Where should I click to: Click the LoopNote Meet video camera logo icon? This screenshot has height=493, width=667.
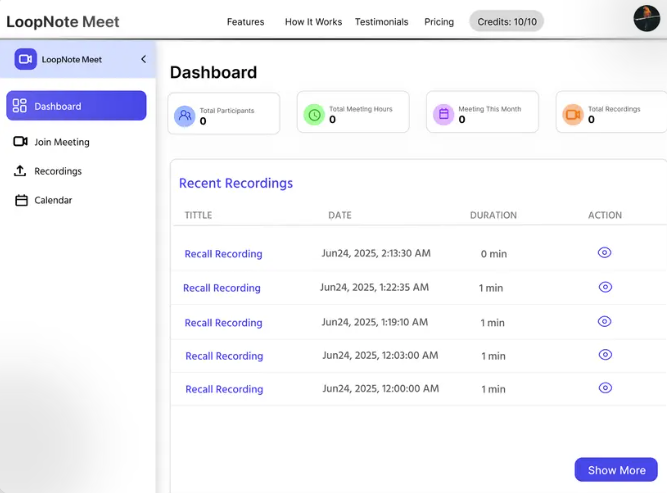[26, 59]
